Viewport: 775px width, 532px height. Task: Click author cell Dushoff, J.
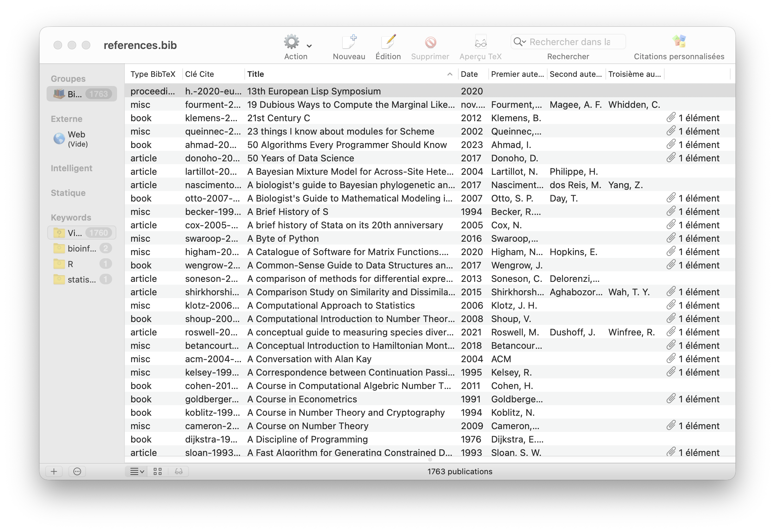click(573, 332)
